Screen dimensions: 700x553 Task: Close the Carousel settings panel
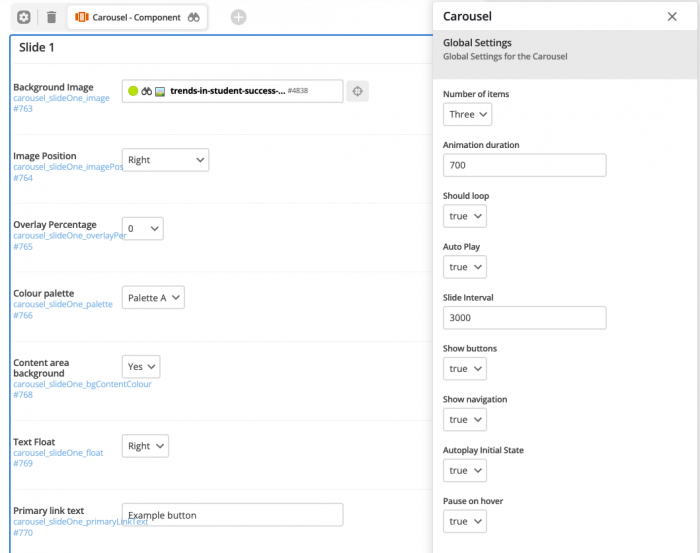tap(672, 17)
